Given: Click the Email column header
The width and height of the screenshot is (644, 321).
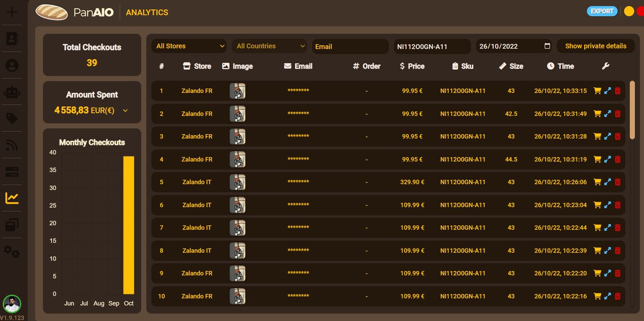Looking at the screenshot, I should click(x=298, y=66).
